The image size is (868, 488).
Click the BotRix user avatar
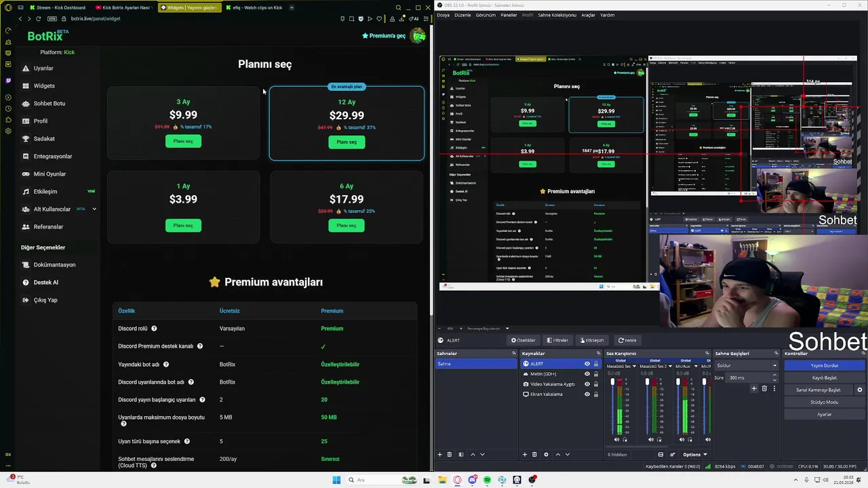(x=418, y=35)
